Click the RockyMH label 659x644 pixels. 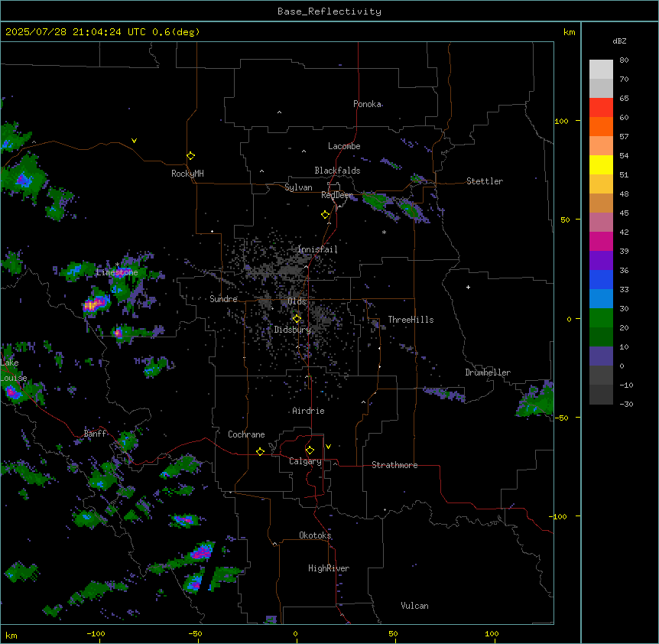(x=187, y=173)
